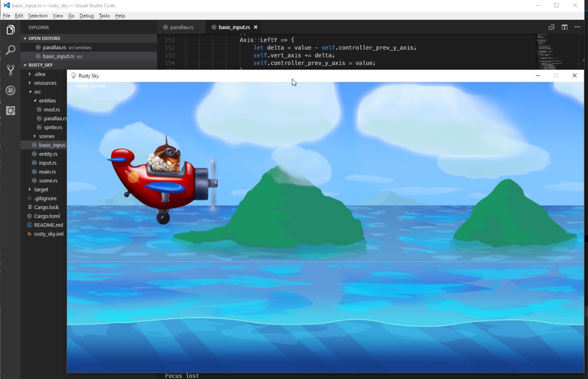Click the Split Editor icon
This screenshot has height=379, width=588.
(x=565, y=27)
